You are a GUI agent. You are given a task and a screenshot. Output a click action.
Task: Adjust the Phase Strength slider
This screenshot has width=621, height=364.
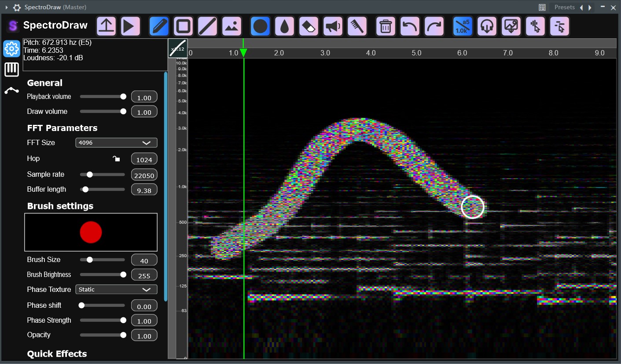(103, 320)
